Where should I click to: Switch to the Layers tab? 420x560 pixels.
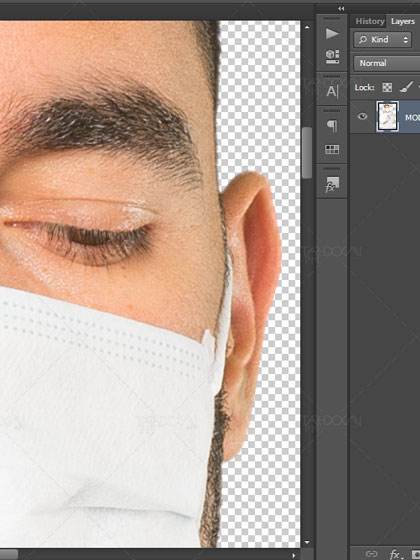coord(403,21)
